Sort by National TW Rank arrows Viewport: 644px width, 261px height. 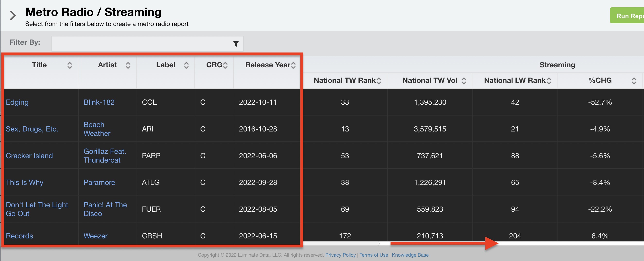tap(379, 81)
